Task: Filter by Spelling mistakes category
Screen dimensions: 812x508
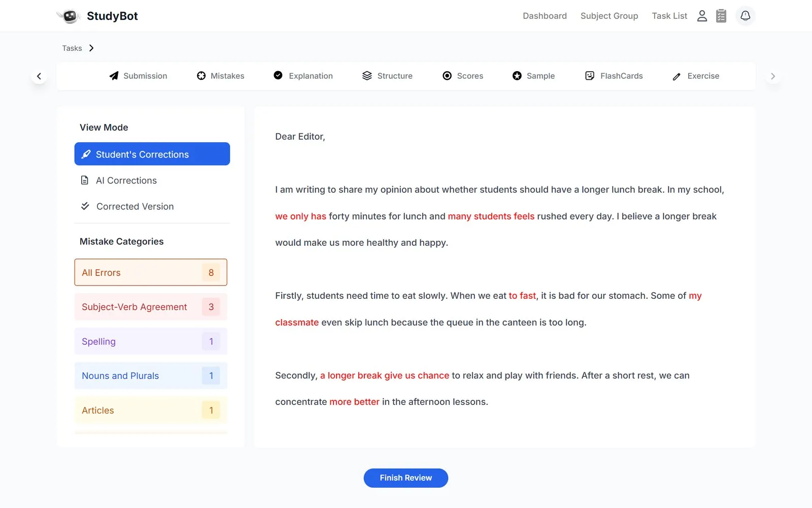Action: click(151, 341)
